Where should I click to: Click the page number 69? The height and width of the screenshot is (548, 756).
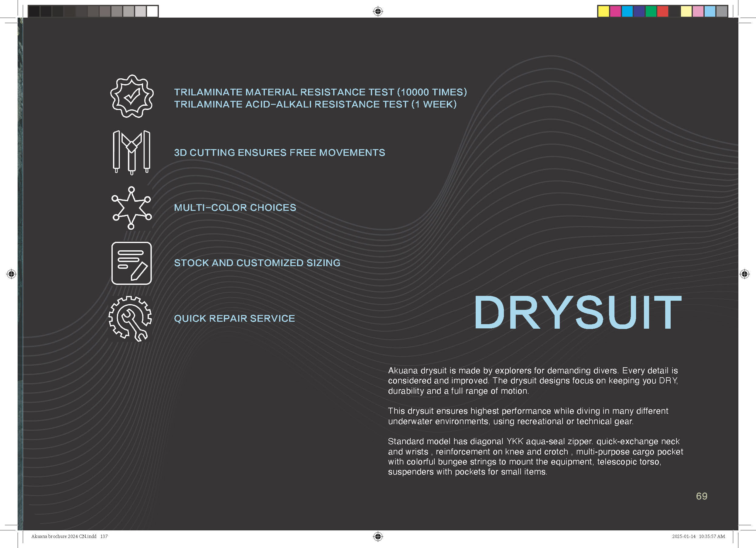click(x=701, y=496)
